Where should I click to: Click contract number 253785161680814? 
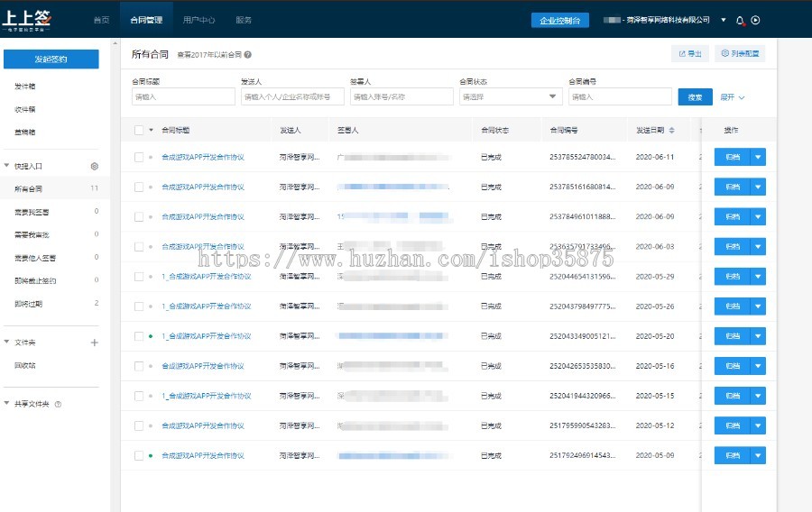point(583,187)
